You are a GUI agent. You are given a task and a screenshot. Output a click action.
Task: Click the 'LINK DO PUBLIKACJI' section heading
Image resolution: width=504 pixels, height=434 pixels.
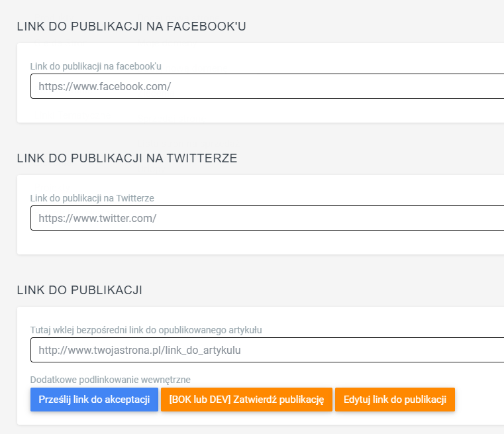[x=79, y=290]
